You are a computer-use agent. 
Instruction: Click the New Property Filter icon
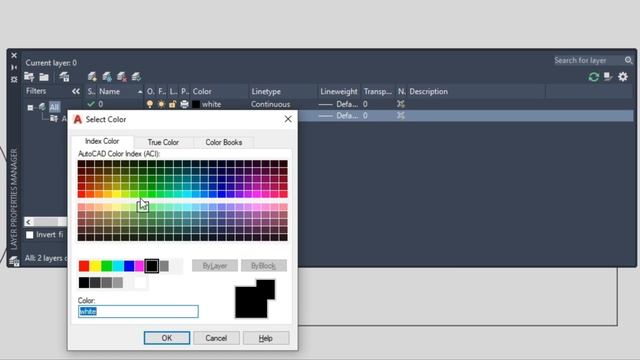click(29, 77)
